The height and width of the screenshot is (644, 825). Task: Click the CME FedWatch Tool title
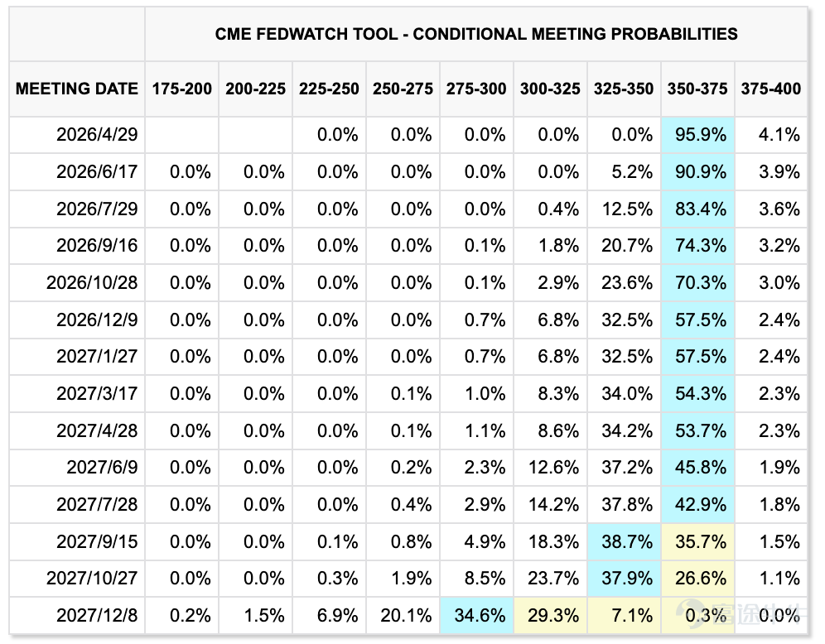[476, 34]
